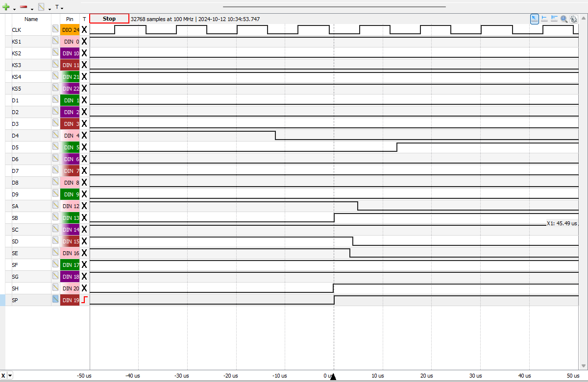Click the edit icon in D6 row
588x382 pixels.
56,159
